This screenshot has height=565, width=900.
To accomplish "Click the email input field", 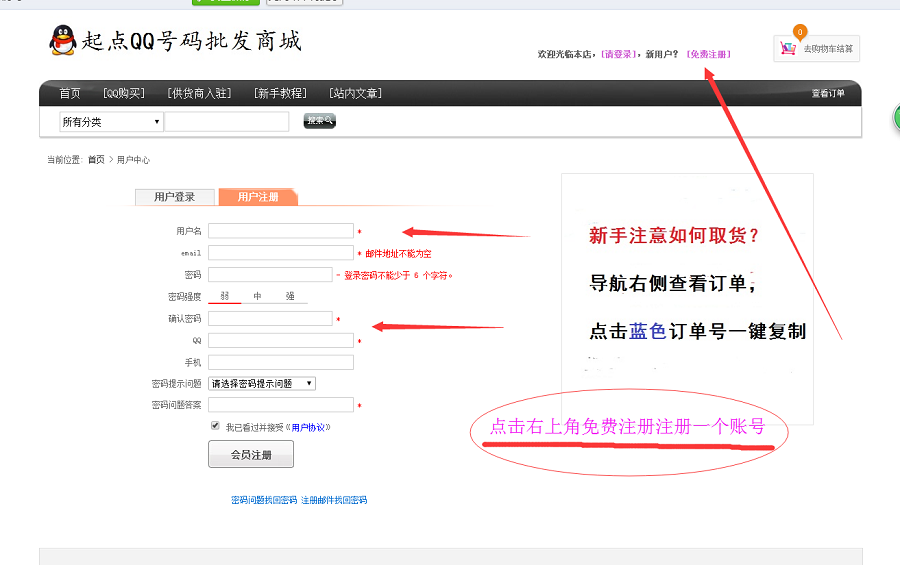I will pos(281,253).
